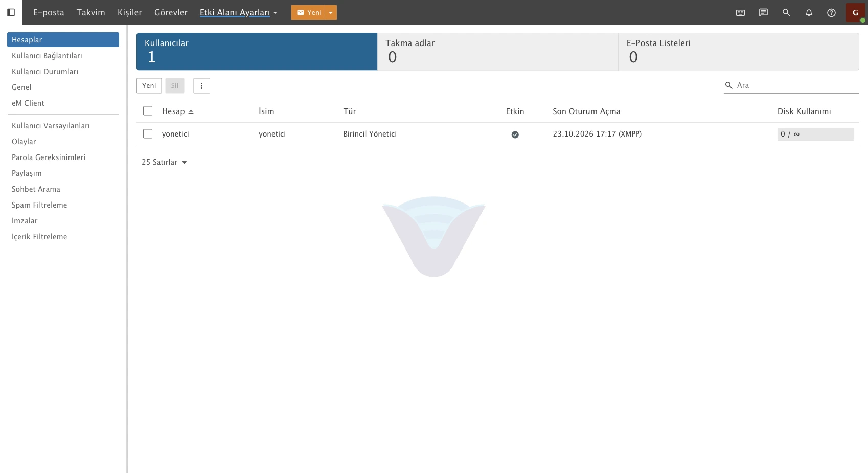Image resolution: width=868 pixels, height=473 pixels.
Task: Click the white Yeni button above table
Action: tap(149, 86)
